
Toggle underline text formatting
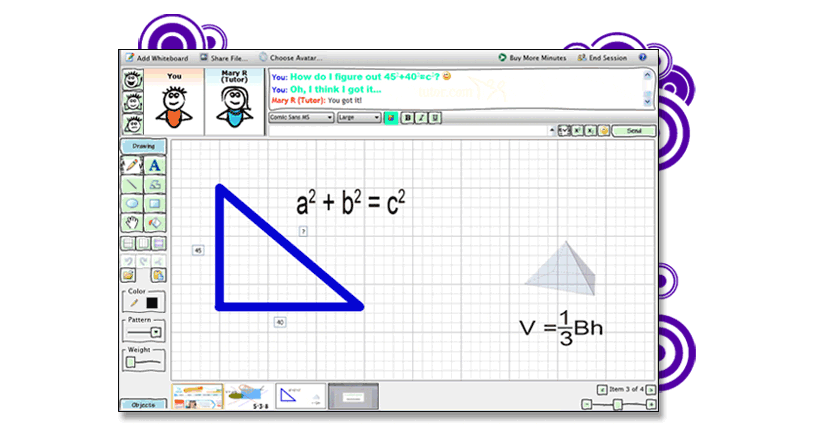click(435, 117)
